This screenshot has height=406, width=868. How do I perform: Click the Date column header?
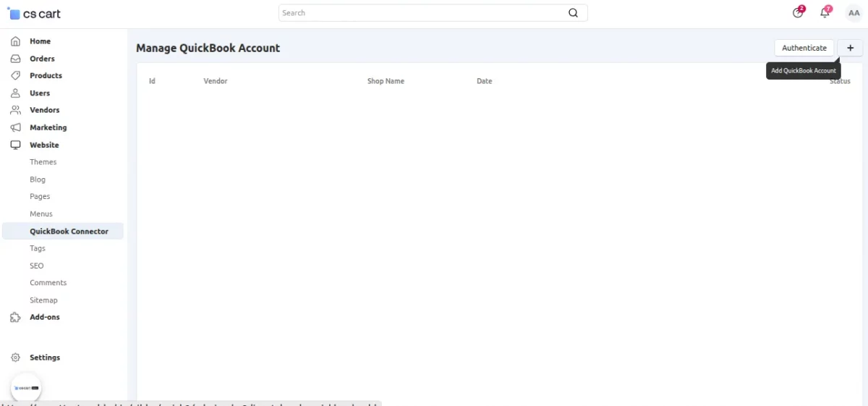pos(485,81)
